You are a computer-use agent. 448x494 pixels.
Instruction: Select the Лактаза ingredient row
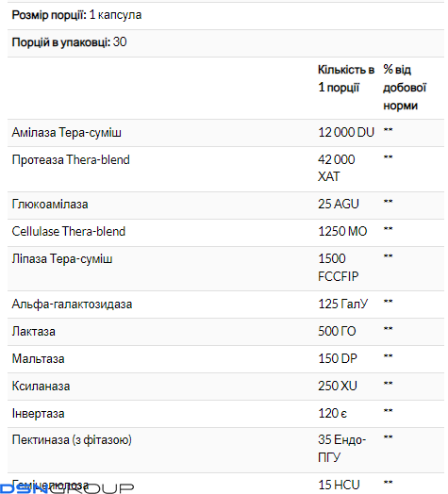[225, 332]
